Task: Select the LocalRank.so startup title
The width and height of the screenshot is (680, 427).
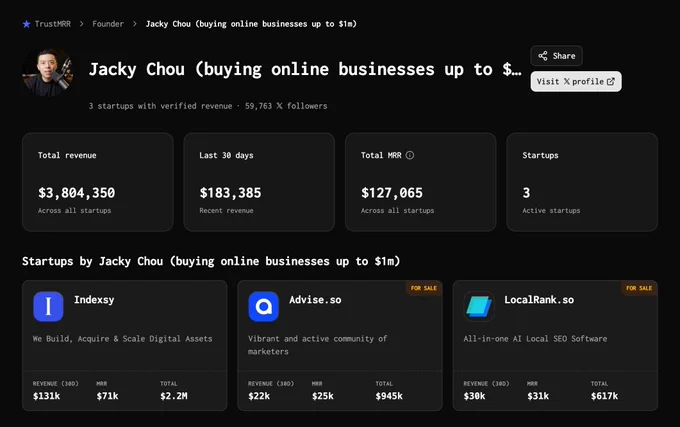Action: point(539,300)
